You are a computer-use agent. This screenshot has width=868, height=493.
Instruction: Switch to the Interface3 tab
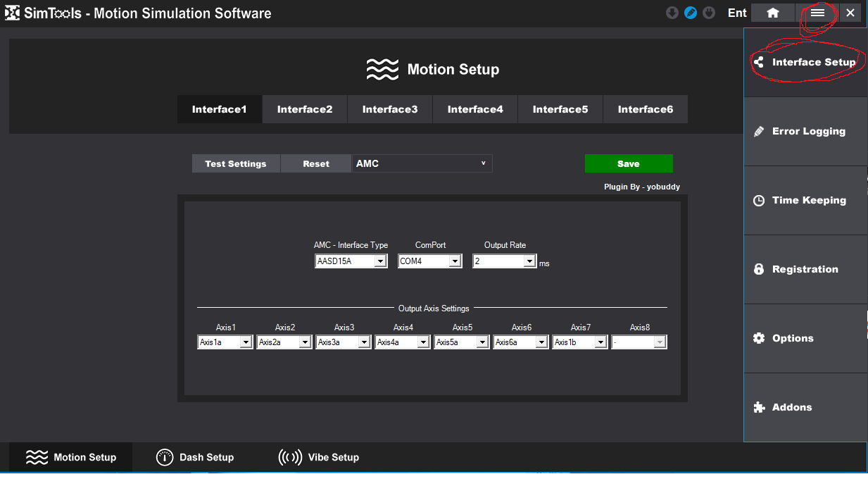tap(390, 109)
